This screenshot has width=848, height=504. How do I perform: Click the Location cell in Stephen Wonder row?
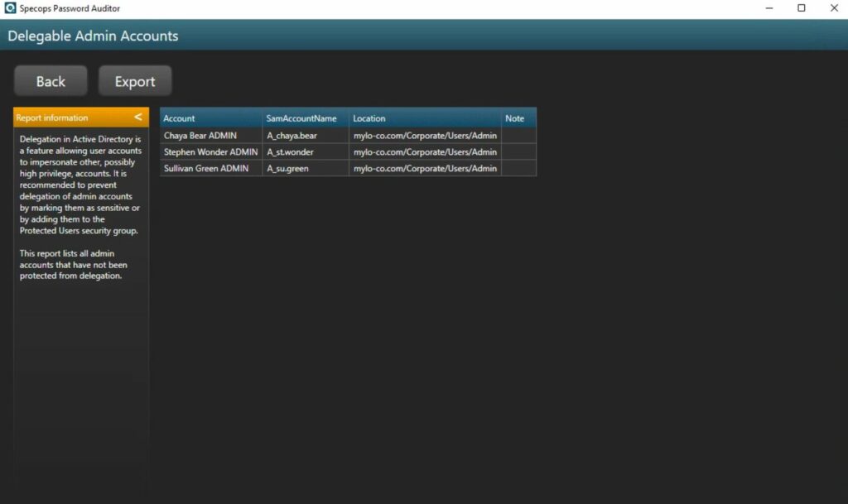click(x=425, y=151)
